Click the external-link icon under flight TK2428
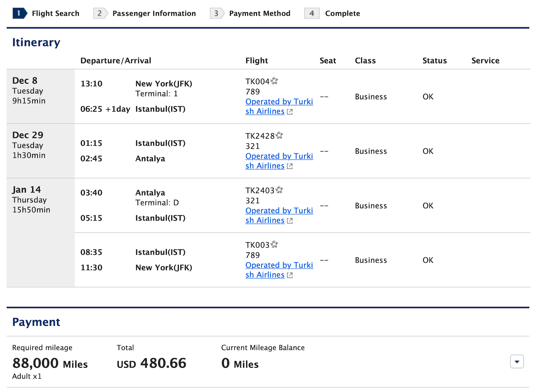This screenshot has width=536, height=392. pyautogui.click(x=289, y=166)
